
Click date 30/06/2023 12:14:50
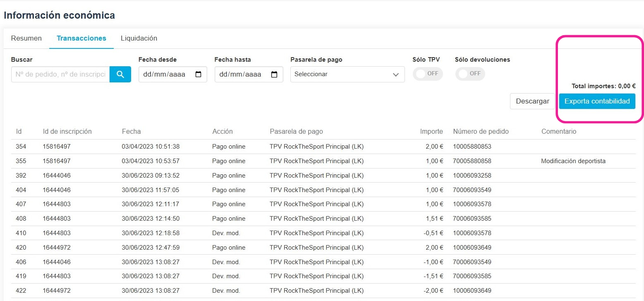(151, 219)
